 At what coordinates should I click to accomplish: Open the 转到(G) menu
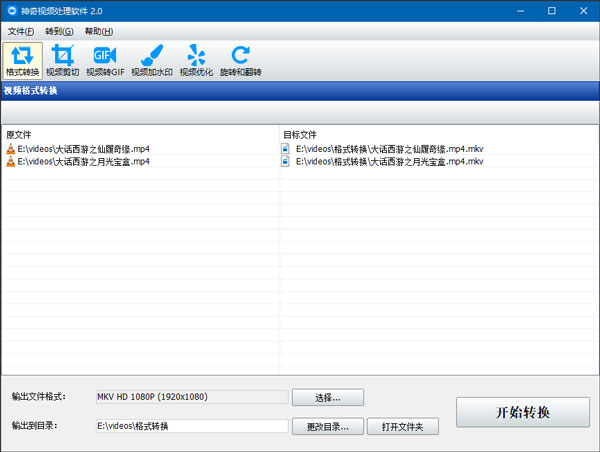point(59,31)
